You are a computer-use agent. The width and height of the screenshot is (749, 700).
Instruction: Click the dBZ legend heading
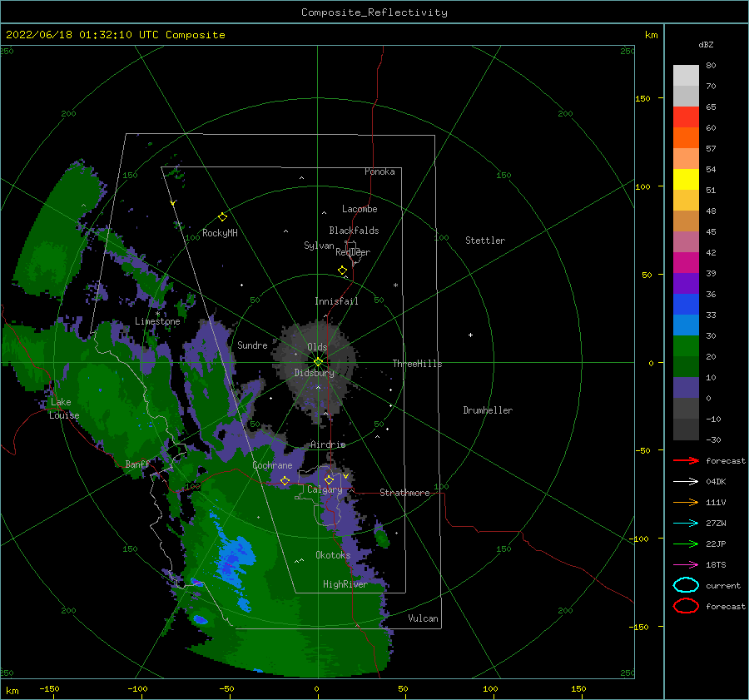coord(706,44)
